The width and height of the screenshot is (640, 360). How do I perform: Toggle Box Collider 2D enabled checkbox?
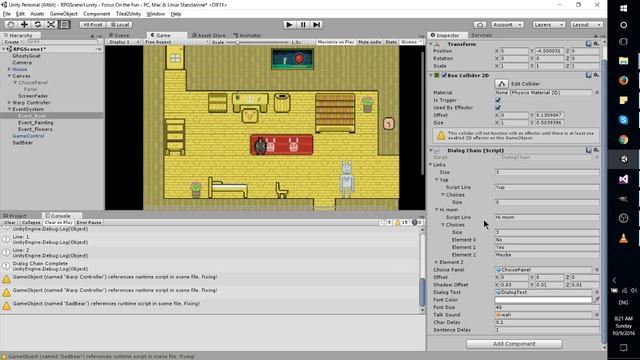[x=444, y=75]
